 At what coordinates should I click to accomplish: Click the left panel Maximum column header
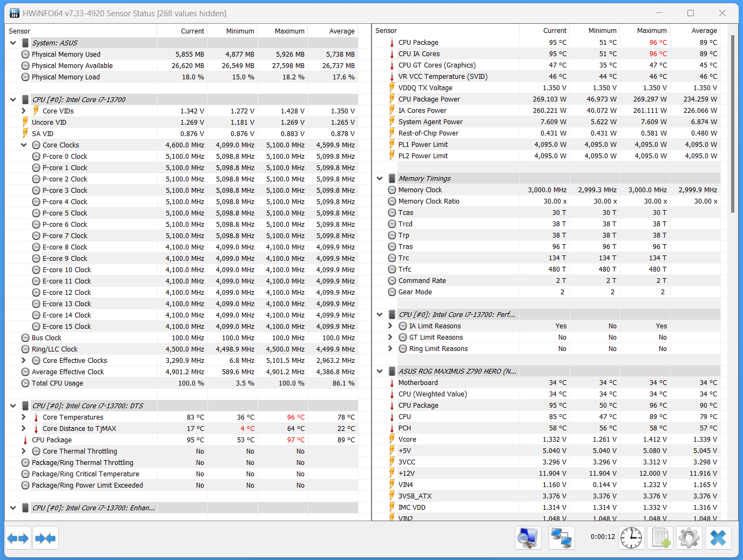coord(282,31)
